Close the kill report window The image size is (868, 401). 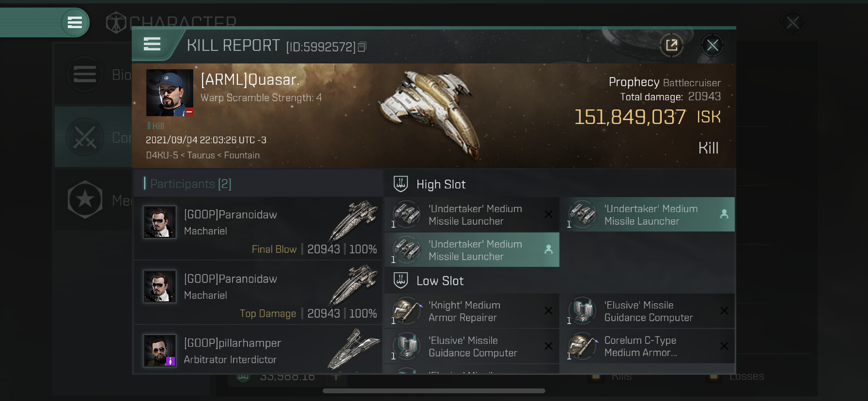point(712,46)
